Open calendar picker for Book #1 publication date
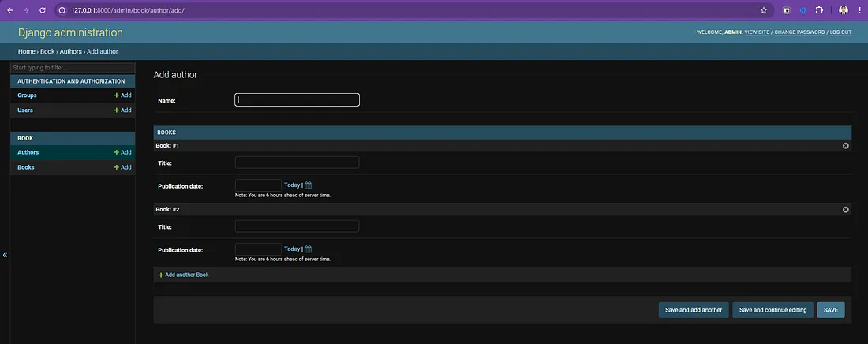Viewport: 868px width, 344px height. [x=309, y=185]
